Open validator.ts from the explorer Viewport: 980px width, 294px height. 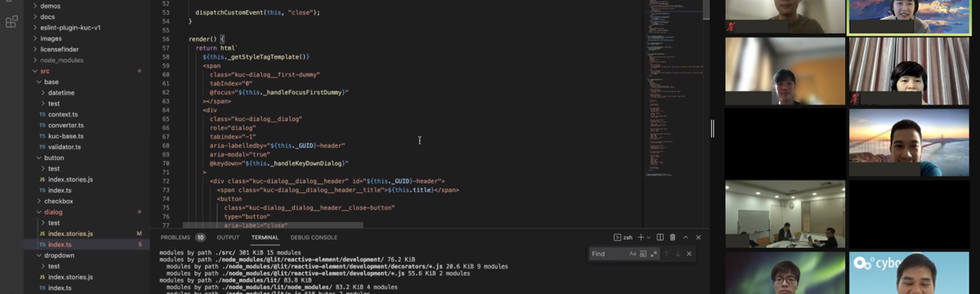(65, 147)
